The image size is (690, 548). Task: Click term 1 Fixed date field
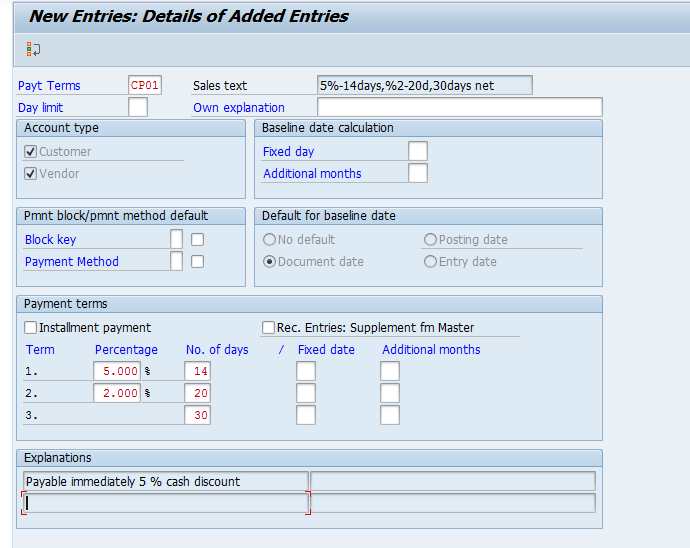coord(306,371)
